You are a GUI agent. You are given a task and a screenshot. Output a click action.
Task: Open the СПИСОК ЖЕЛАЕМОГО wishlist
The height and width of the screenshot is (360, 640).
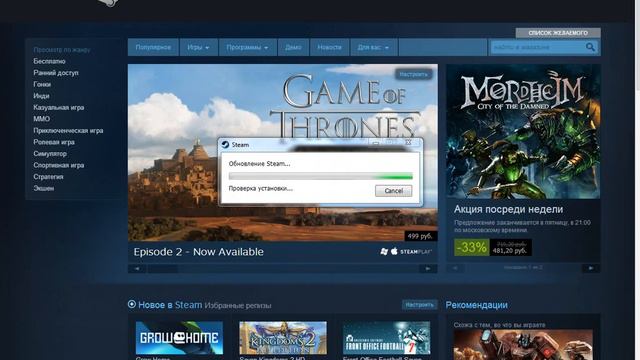coord(558,33)
